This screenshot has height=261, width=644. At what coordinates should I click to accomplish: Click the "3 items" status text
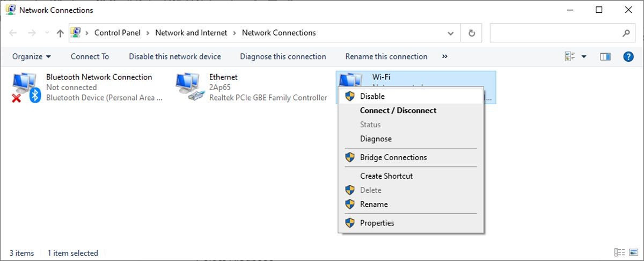21,253
